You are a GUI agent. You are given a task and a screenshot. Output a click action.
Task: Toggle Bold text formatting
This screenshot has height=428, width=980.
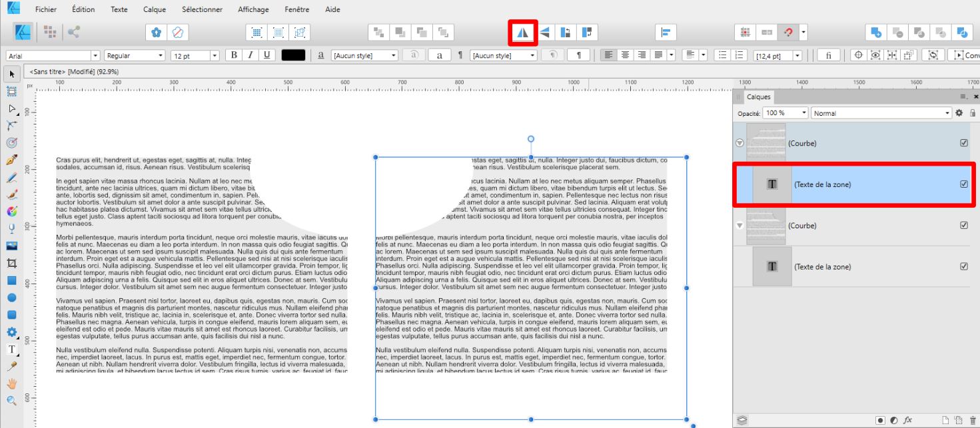pyautogui.click(x=235, y=55)
